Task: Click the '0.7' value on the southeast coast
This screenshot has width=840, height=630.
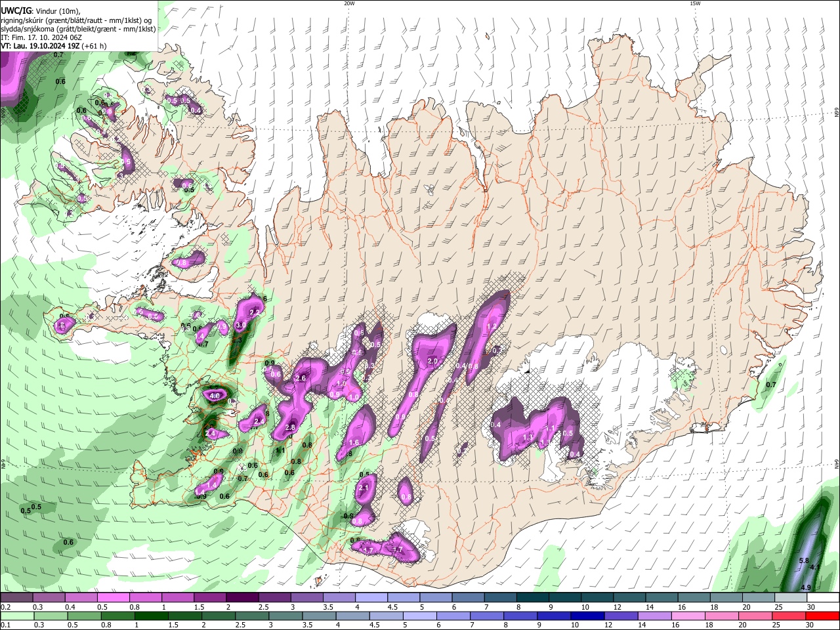Action: tap(771, 385)
